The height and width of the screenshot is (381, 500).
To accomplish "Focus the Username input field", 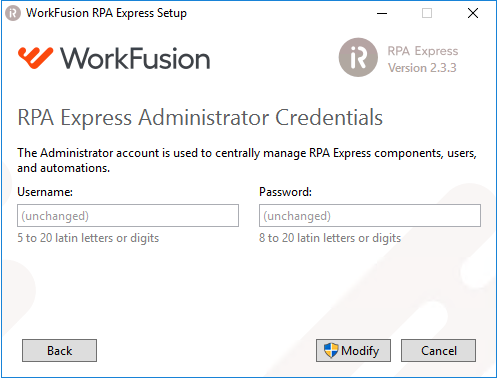I will pos(128,216).
